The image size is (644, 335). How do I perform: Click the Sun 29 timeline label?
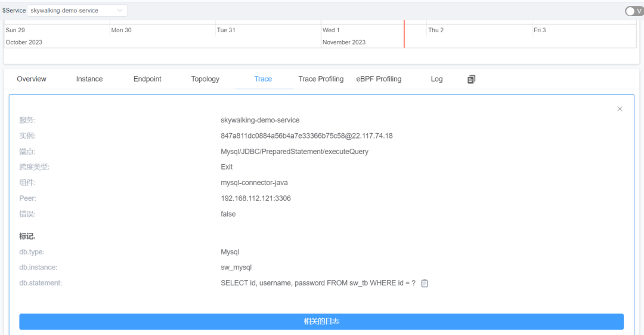point(15,30)
